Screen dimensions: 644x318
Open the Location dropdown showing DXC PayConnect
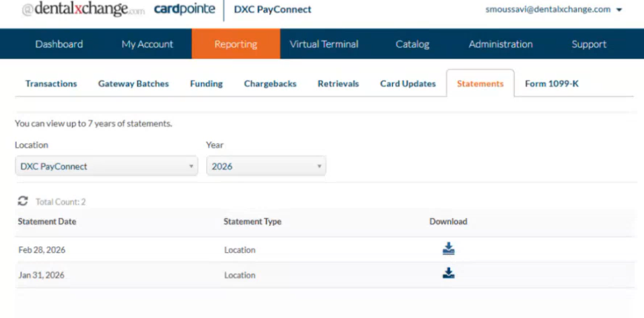point(106,167)
